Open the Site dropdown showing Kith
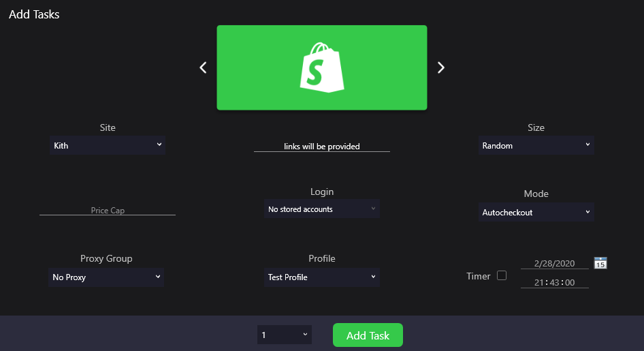 [108, 145]
